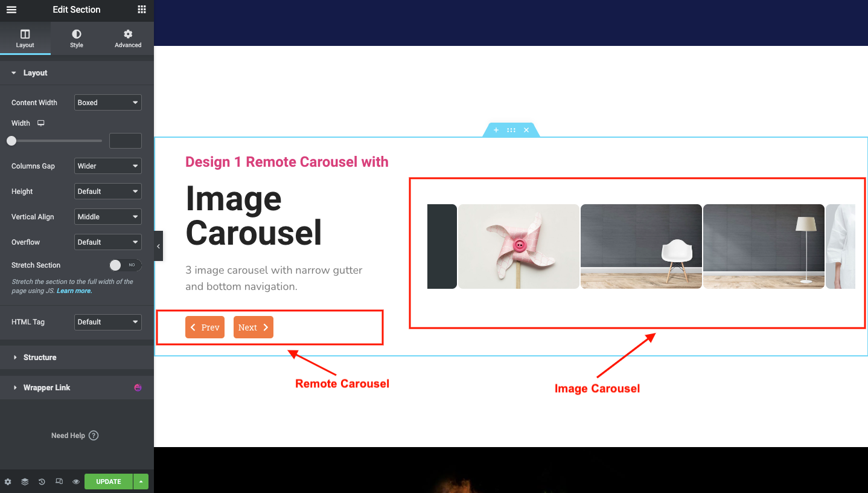This screenshot has width=868, height=493.
Task: Click the Width slider handle
Action: click(x=11, y=140)
